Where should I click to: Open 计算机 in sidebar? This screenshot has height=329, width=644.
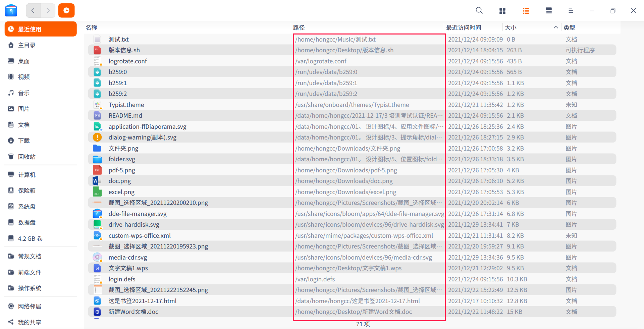coord(41,175)
